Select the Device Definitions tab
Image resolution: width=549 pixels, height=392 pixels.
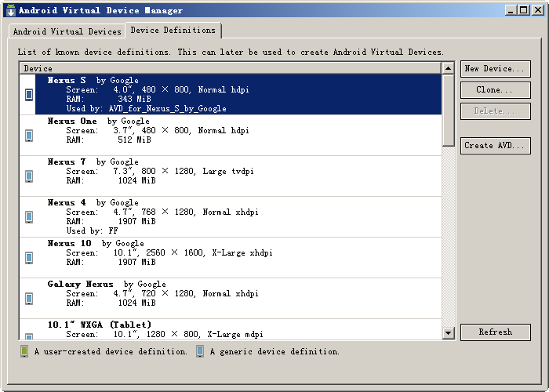coord(173,30)
